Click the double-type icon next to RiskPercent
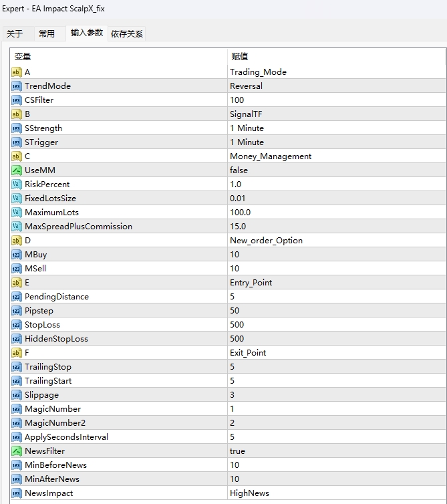 (17, 184)
